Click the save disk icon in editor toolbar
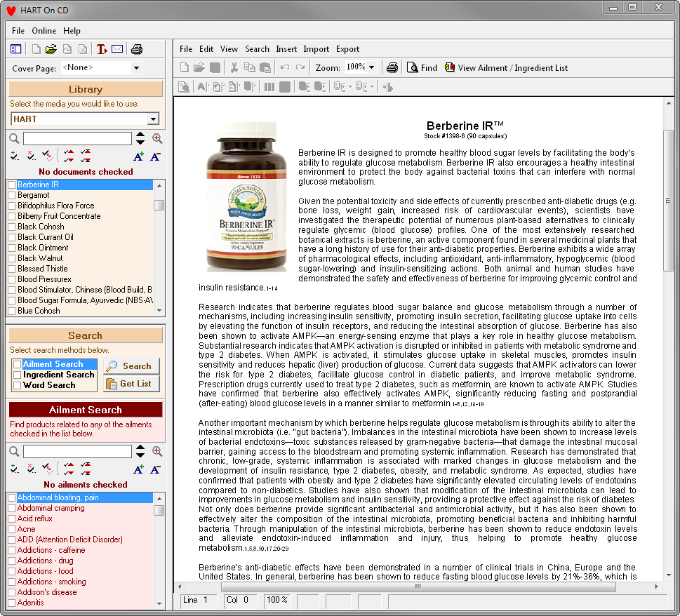 [x=215, y=67]
